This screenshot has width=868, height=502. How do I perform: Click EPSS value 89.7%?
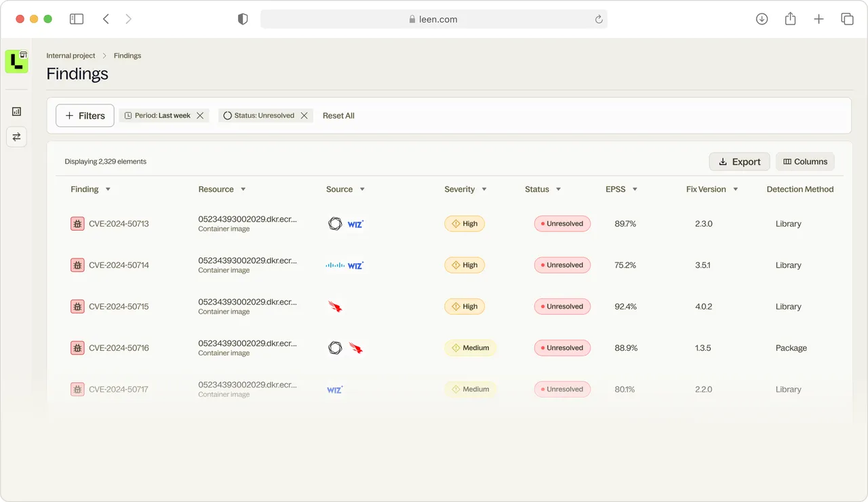[625, 224]
